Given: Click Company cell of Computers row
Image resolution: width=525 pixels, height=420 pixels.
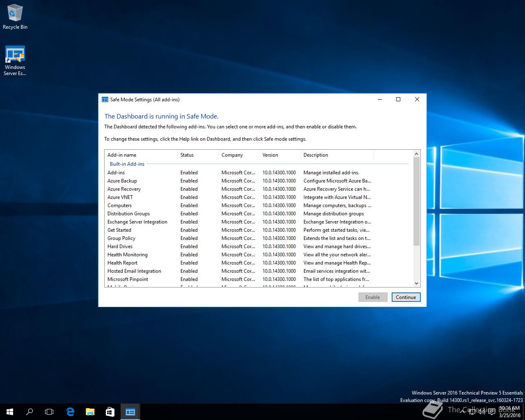Looking at the screenshot, I should point(238,205).
